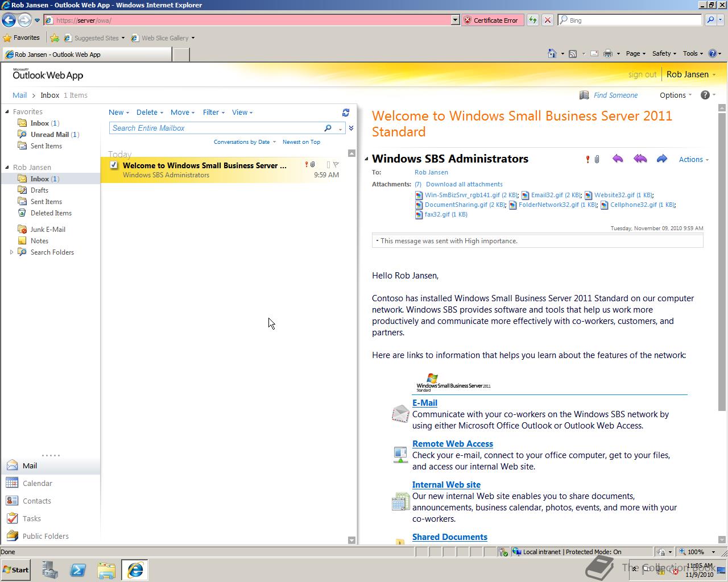Open the View dropdown menu

pos(242,113)
